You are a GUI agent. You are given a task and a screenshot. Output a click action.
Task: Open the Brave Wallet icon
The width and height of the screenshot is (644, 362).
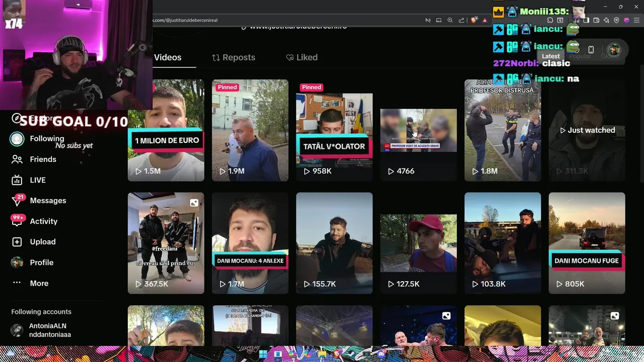pyautogui.click(x=596, y=20)
